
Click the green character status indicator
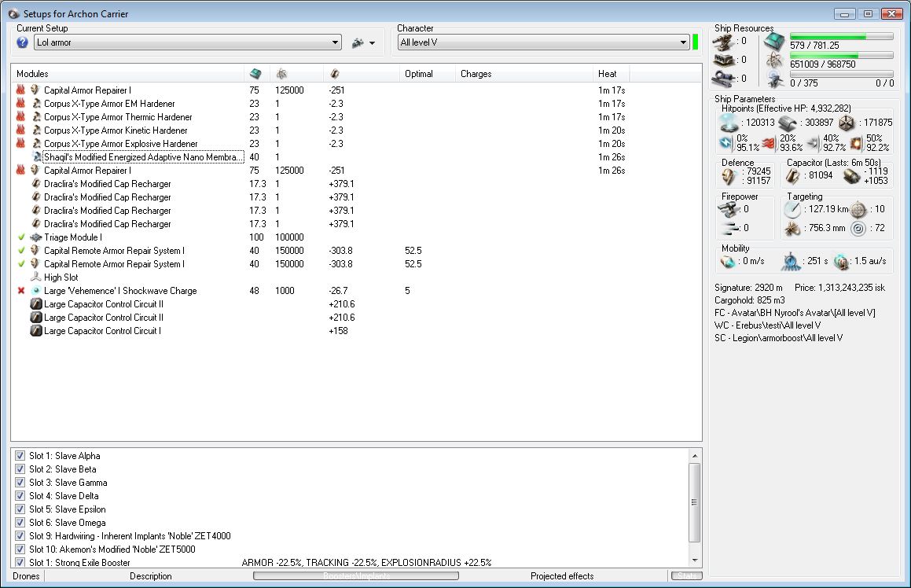coord(695,42)
